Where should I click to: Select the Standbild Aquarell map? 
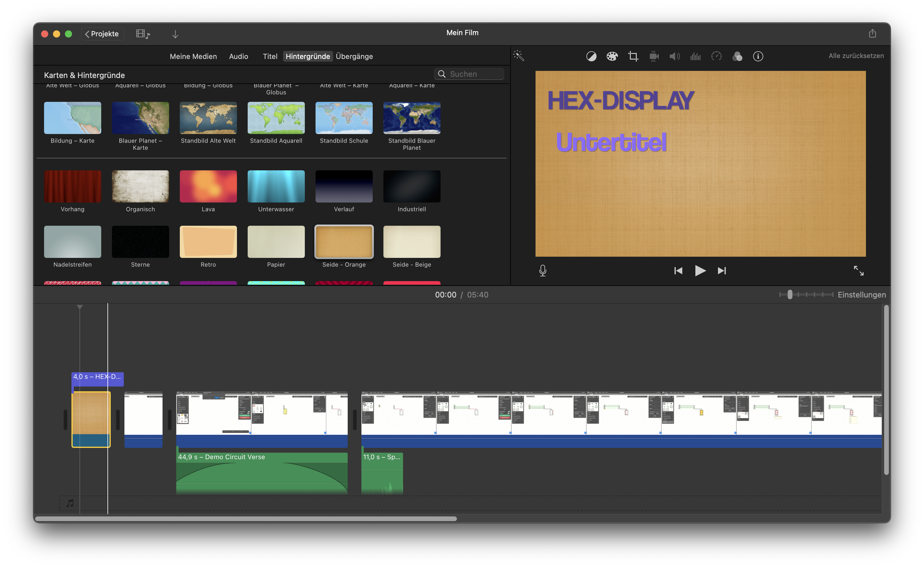(276, 118)
